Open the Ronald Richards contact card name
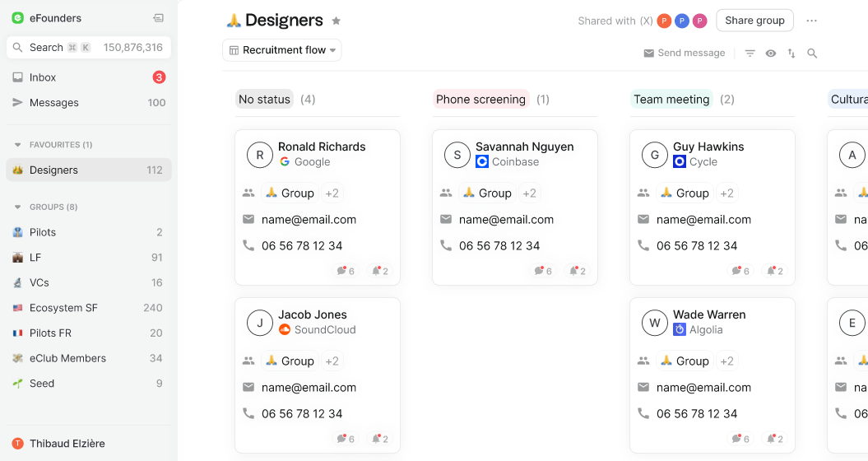868x461 pixels. pyautogui.click(x=322, y=147)
